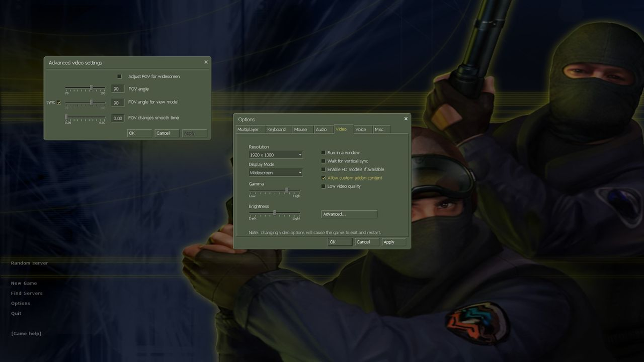Check Enable HD models if available

point(324,169)
